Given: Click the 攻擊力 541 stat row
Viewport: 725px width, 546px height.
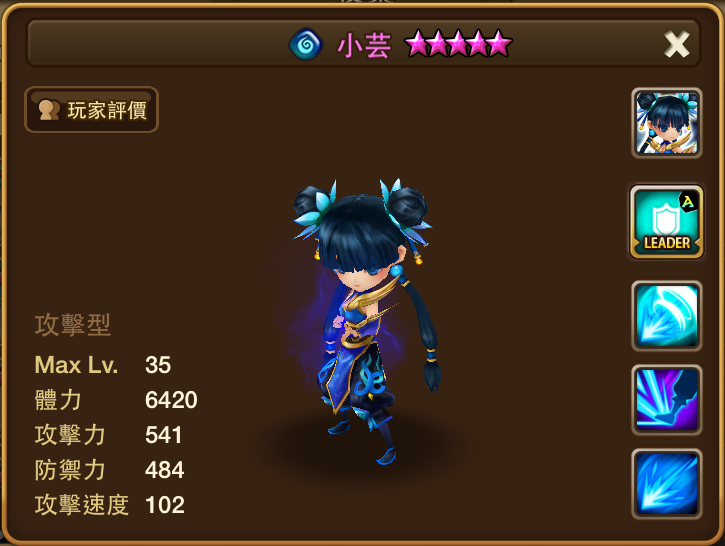Looking at the screenshot, I should coord(108,435).
